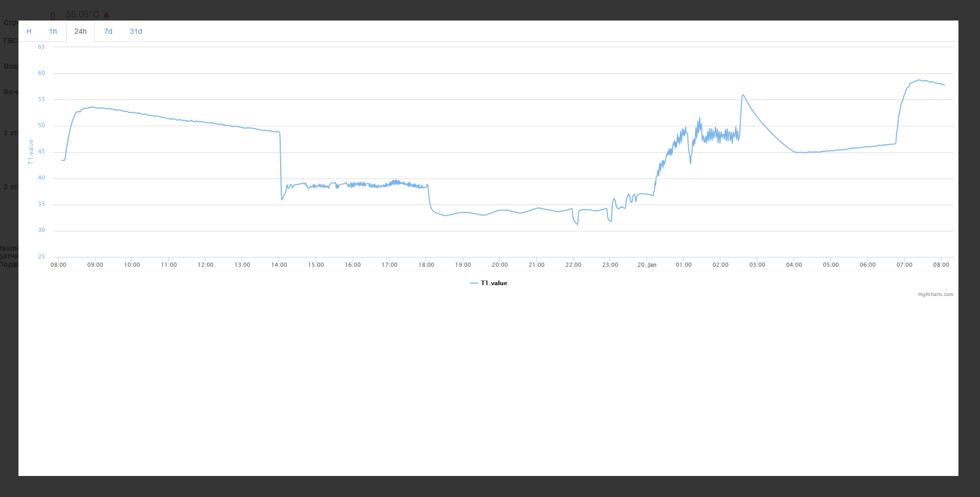Click the 22:00 x-axis label
The height and width of the screenshot is (497, 980).
pyautogui.click(x=573, y=265)
